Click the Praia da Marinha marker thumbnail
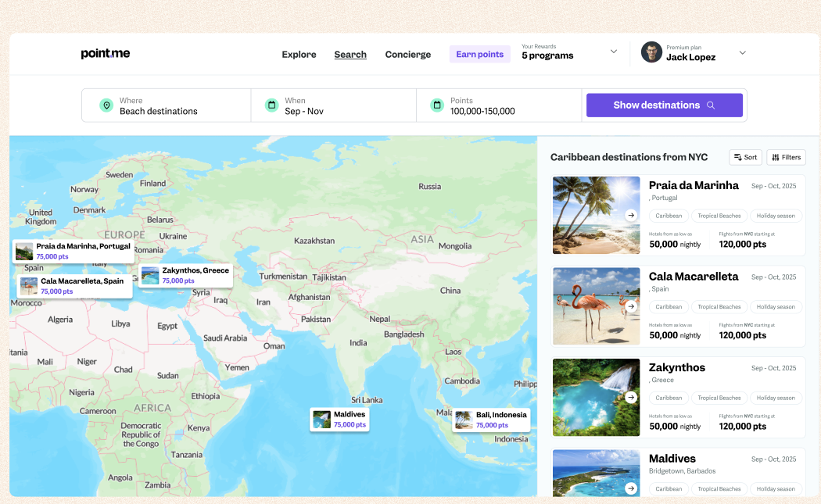Viewport: 821px width, 504px height. coord(24,252)
